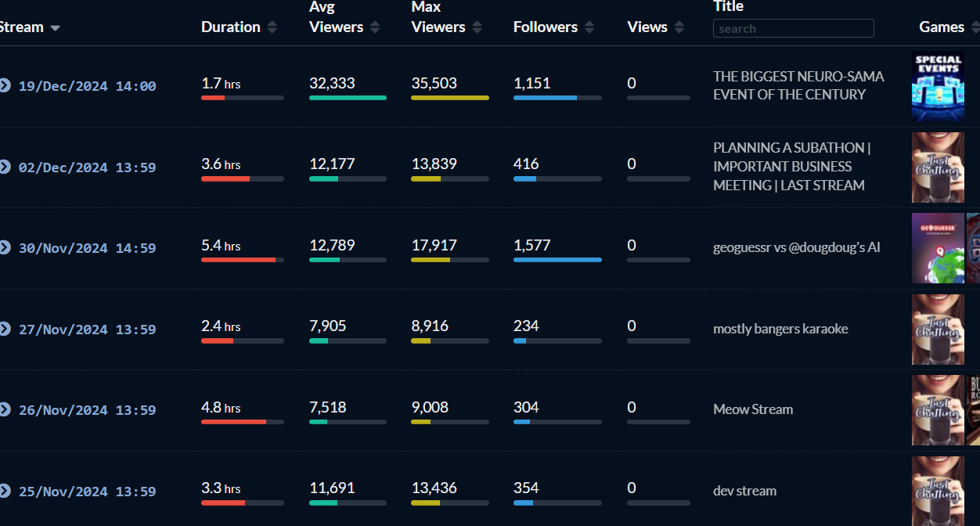Expand the 30/Nov/2024 stream row chevron

pyautogui.click(x=5, y=247)
